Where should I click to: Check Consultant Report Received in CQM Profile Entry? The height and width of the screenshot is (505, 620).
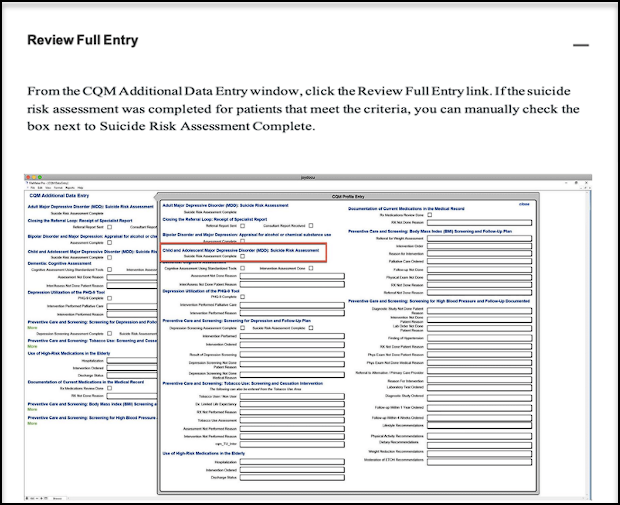pos(311,226)
